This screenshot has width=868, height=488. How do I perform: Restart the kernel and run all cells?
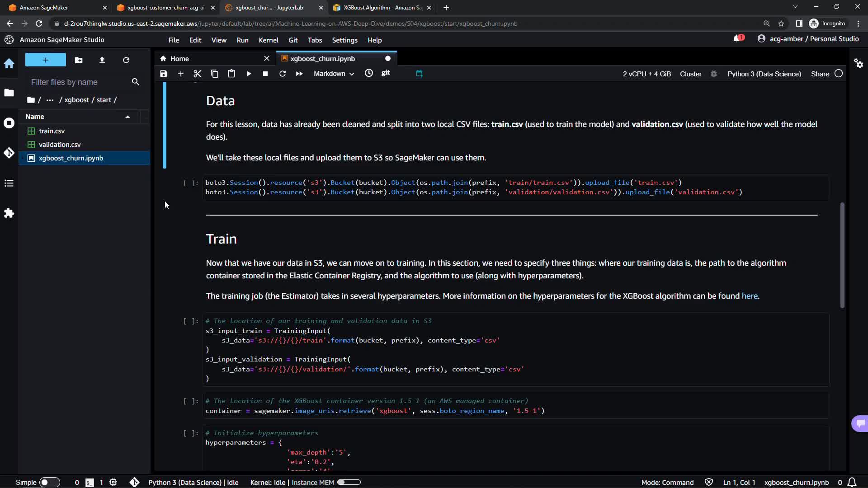[299, 74]
